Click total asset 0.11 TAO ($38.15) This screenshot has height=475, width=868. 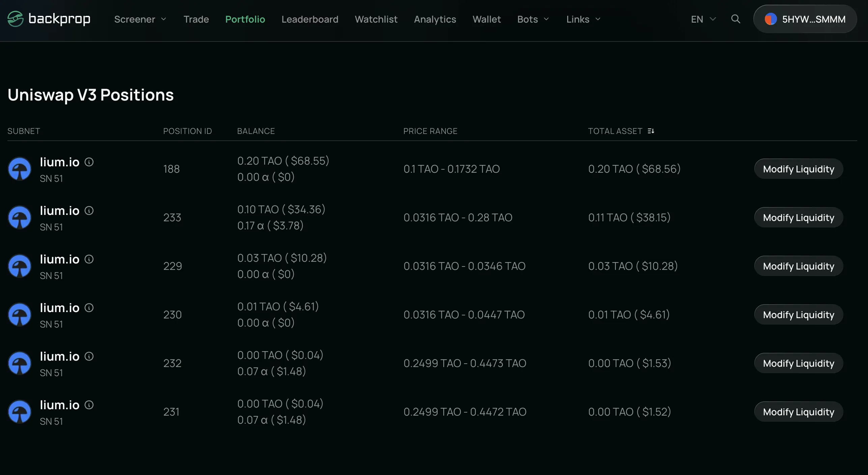pos(629,218)
